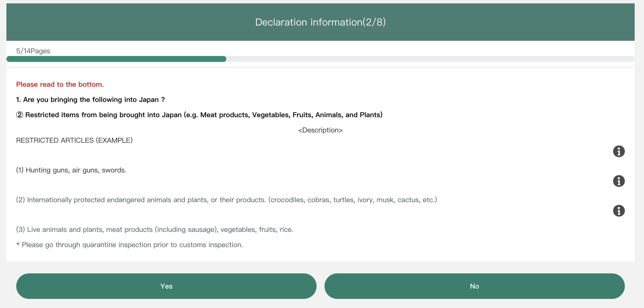
Task: Click '(3) Live animals and plants' line
Action: [155, 229]
